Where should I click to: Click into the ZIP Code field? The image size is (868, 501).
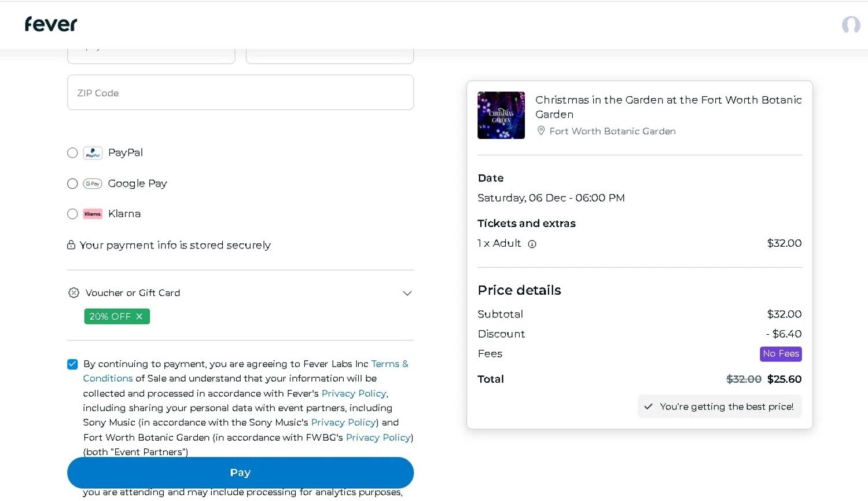point(240,93)
